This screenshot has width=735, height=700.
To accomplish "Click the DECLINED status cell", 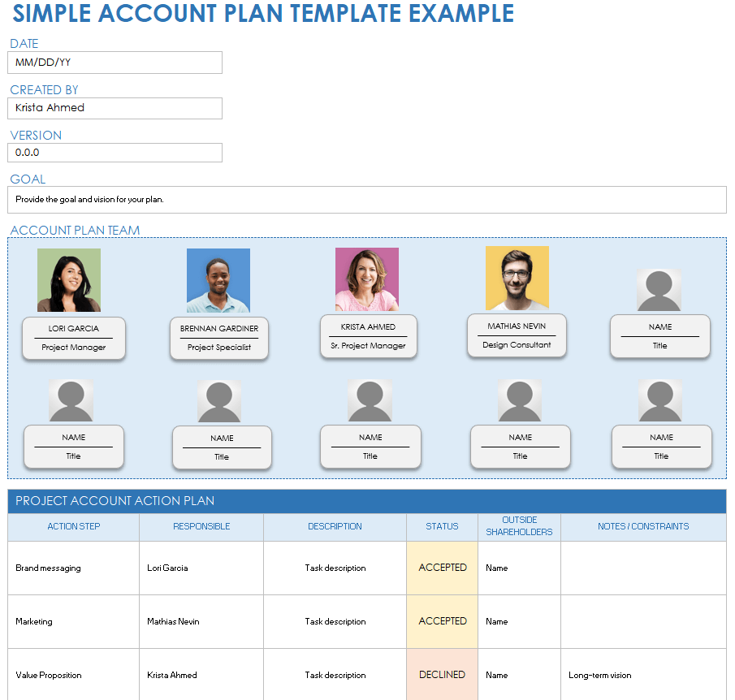I will tap(442, 675).
